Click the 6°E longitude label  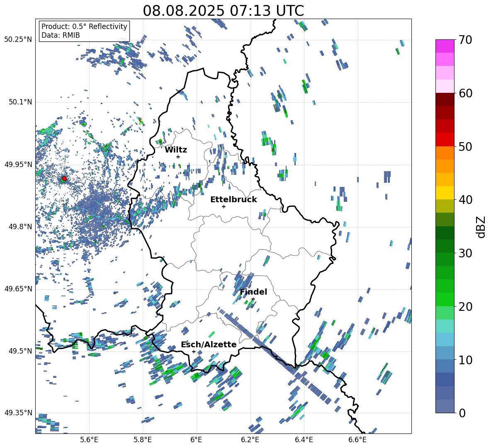pyautogui.click(x=196, y=440)
